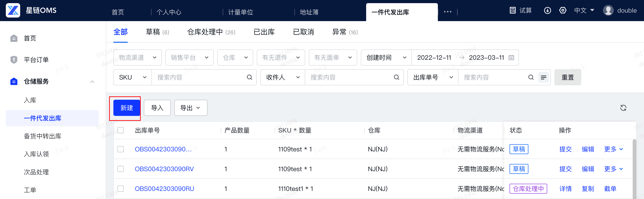The image size is (644, 199).
Task: Click the table vertical scrollbar
Action: 634,169
